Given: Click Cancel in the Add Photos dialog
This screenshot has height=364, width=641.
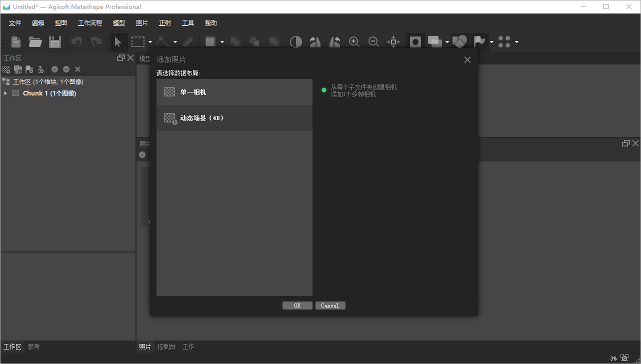Looking at the screenshot, I should tap(330, 305).
